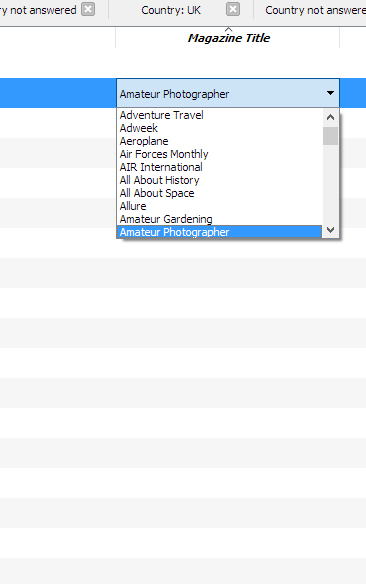The image size is (366, 584).
Task: Close the 'not answered' filter tag left of Country: UK
Action: 88,9
